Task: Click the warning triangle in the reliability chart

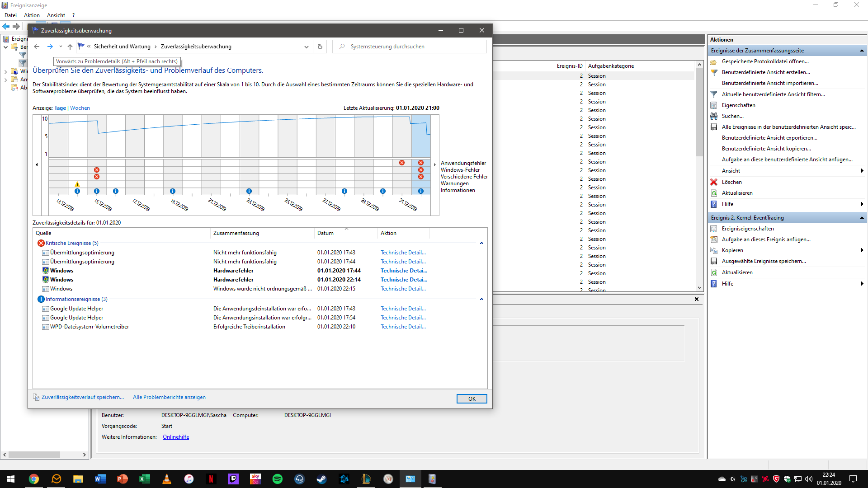Action: 77,184
